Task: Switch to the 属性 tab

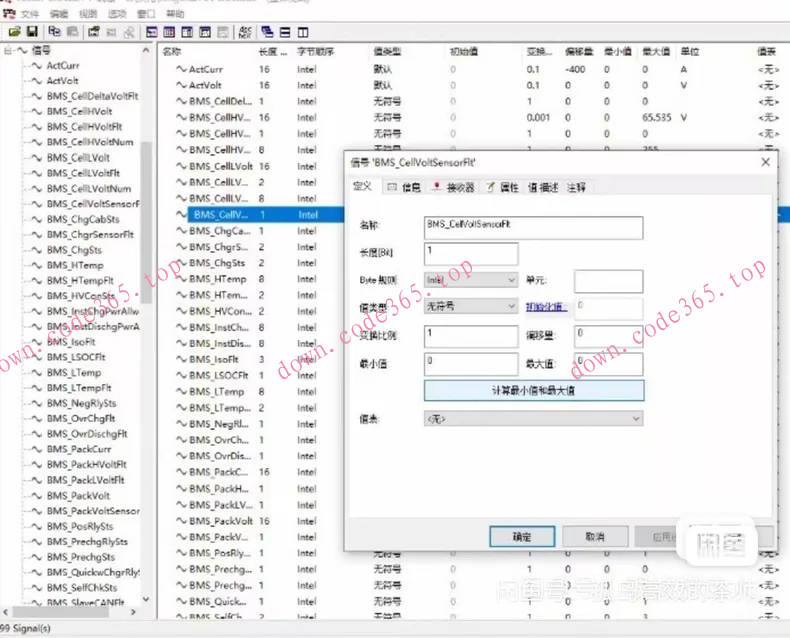Action: coord(502,187)
